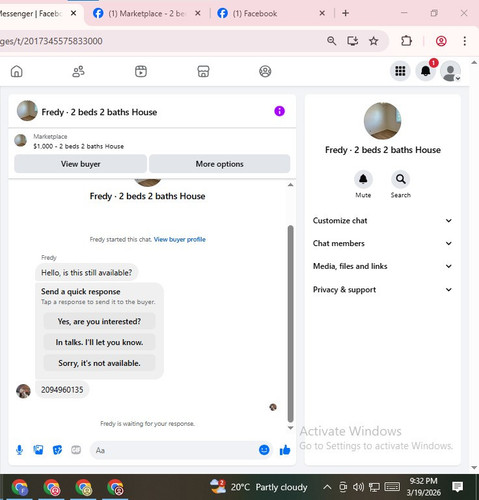Open the Friends icon in top navigation
This screenshot has width=479, height=500.
coord(79,71)
